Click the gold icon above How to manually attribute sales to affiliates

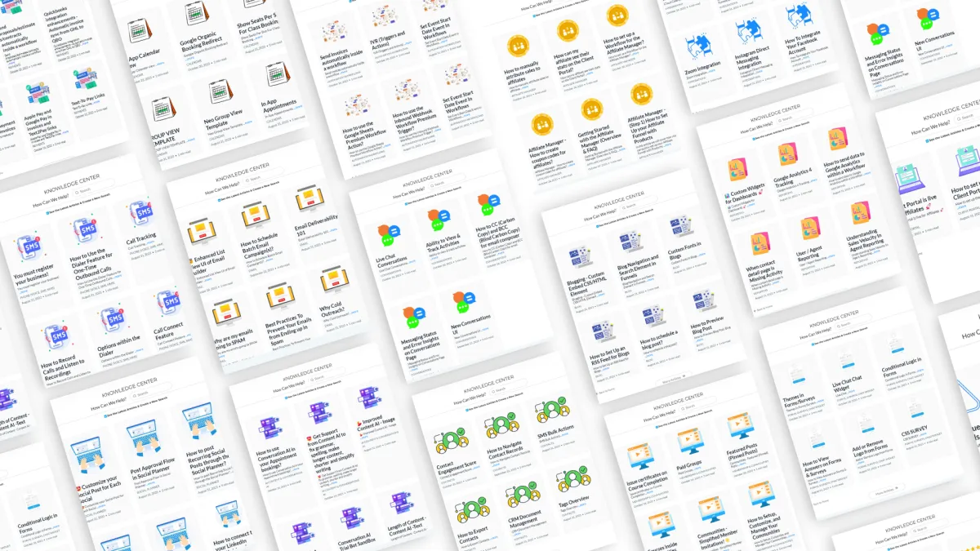click(517, 45)
